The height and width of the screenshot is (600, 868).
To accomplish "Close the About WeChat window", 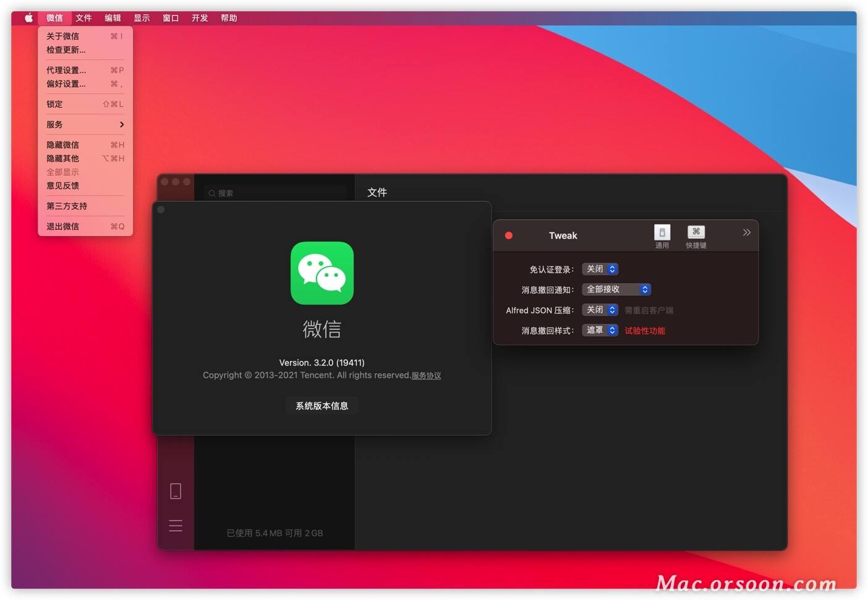I will point(161,209).
